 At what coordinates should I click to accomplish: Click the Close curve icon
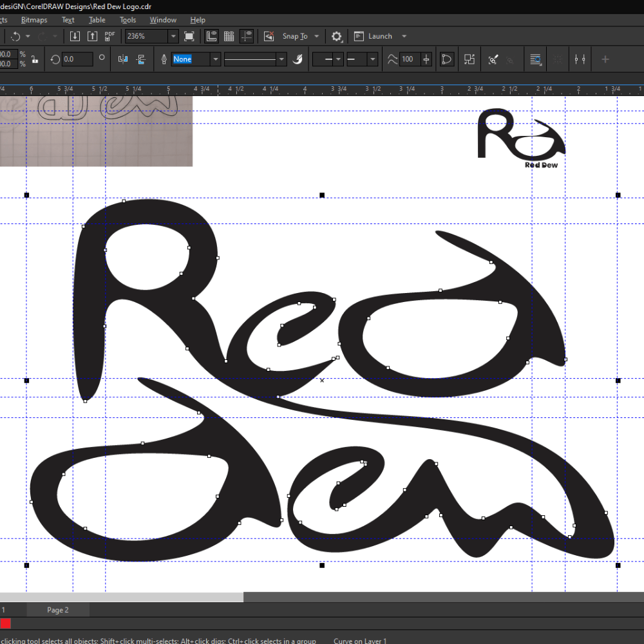[446, 59]
